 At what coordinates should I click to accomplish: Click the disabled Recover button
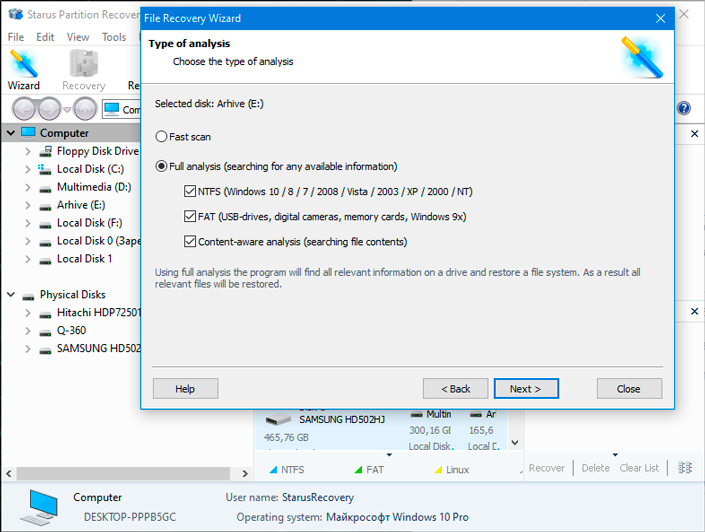(x=546, y=468)
